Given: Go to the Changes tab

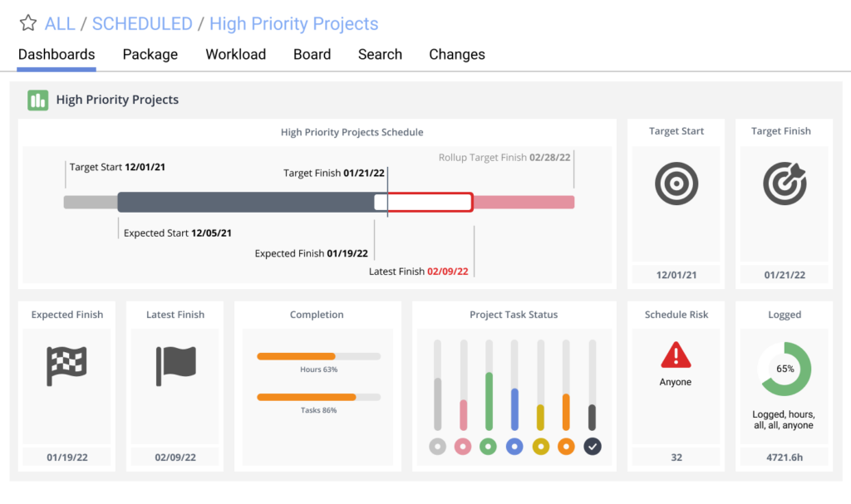Looking at the screenshot, I should coord(457,55).
